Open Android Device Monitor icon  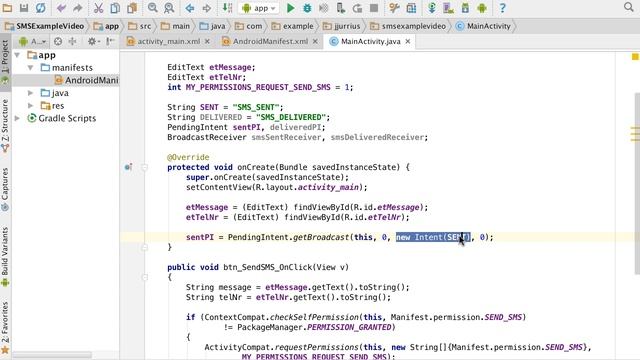(482, 8)
